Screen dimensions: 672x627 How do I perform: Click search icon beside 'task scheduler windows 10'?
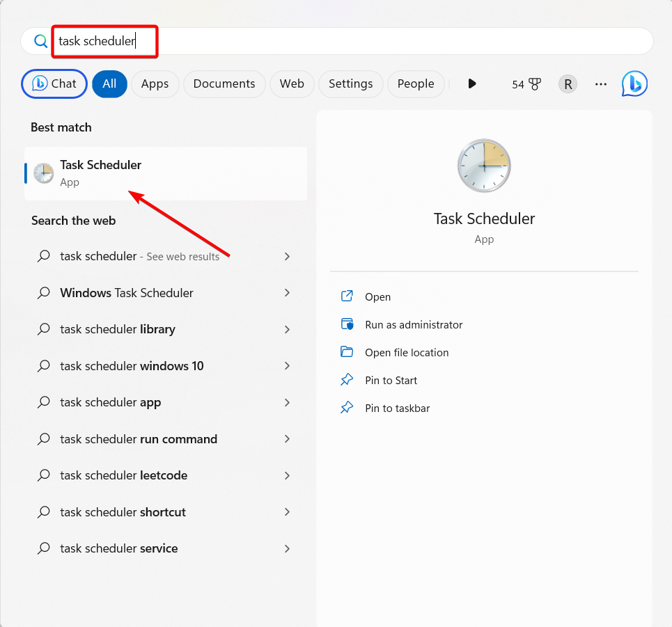click(x=44, y=366)
